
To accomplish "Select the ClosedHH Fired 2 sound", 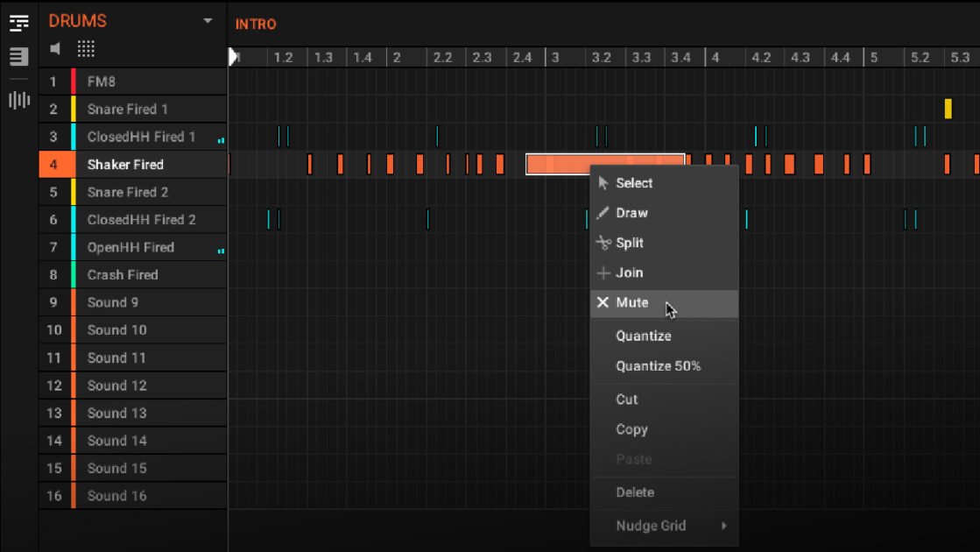I will point(132,219).
